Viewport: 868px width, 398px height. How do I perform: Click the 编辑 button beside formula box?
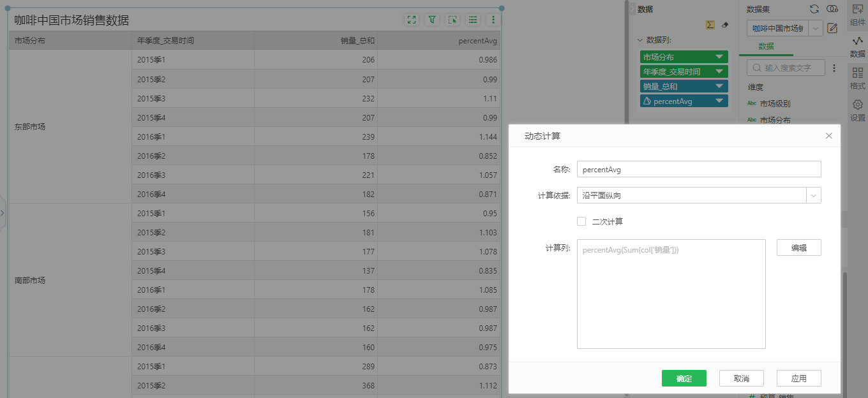pos(798,247)
